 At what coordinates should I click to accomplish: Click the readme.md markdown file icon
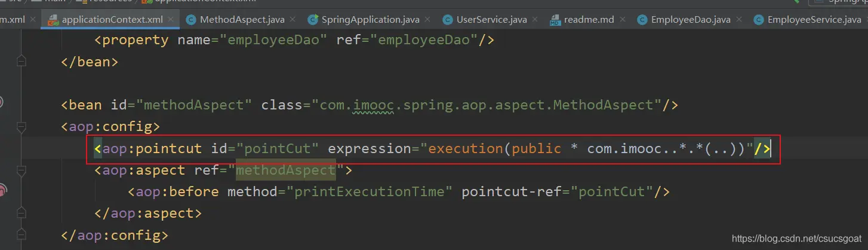pos(555,20)
